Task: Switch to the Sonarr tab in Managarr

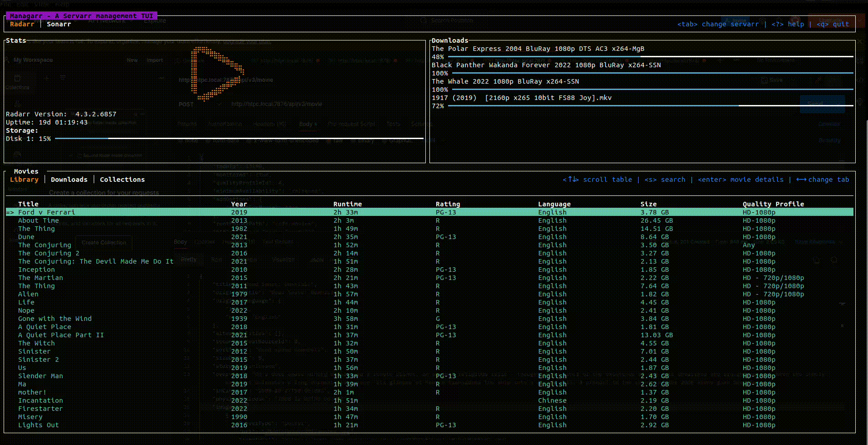Action: [x=59, y=24]
